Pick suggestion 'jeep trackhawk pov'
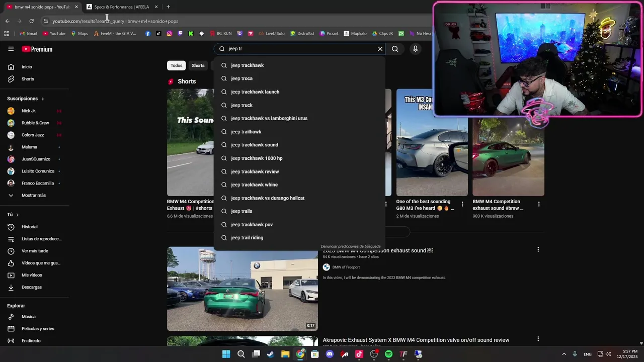Image resolution: width=644 pixels, height=362 pixels. (299, 225)
